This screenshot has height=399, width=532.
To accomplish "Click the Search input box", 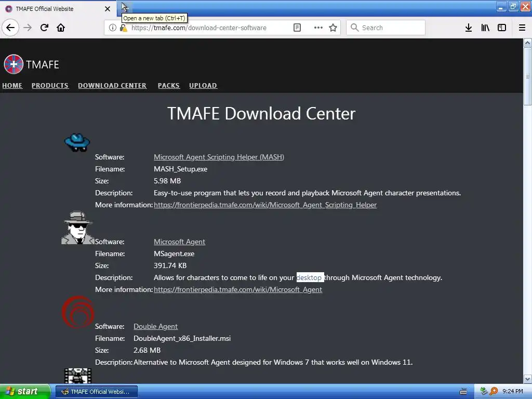I will (386, 28).
